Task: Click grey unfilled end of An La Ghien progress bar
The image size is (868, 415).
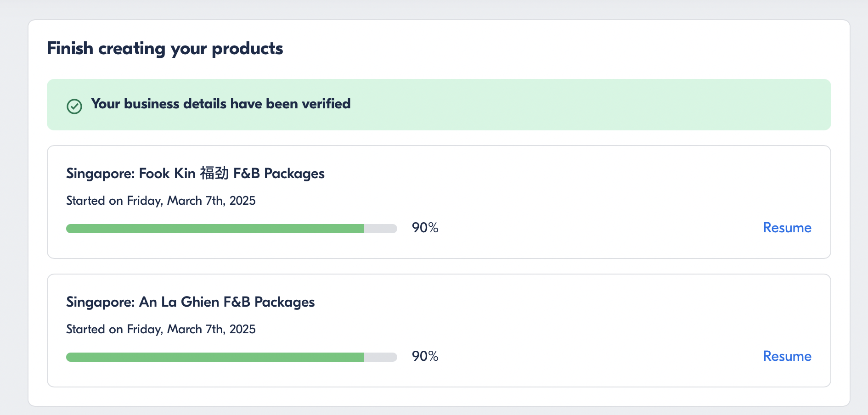Action: point(380,357)
